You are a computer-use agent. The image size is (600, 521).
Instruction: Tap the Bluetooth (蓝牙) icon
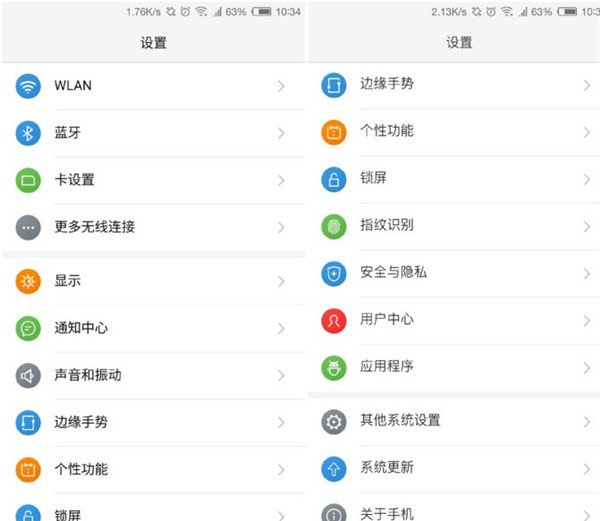tap(28, 133)
